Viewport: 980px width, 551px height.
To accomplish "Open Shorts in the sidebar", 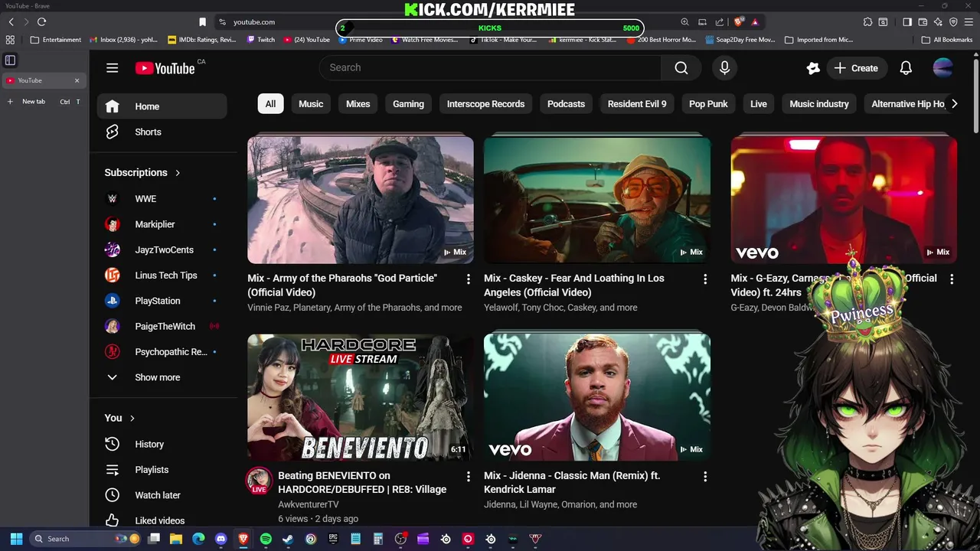I will tap(162, 132).
